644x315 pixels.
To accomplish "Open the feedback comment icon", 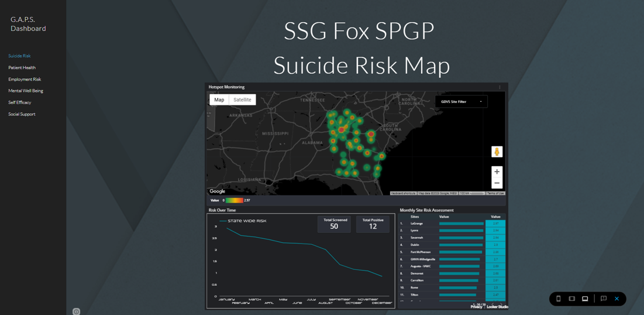I will (x=603, y=299).
